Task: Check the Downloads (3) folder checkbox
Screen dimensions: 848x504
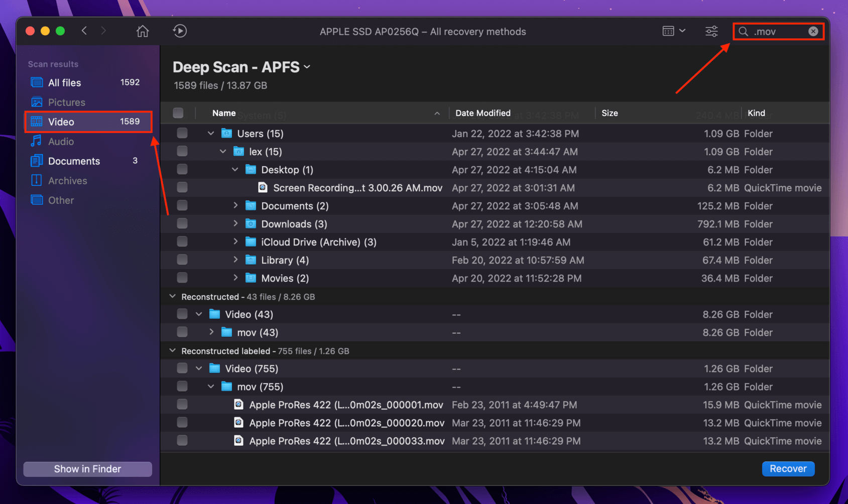Action: coord(182,223)
